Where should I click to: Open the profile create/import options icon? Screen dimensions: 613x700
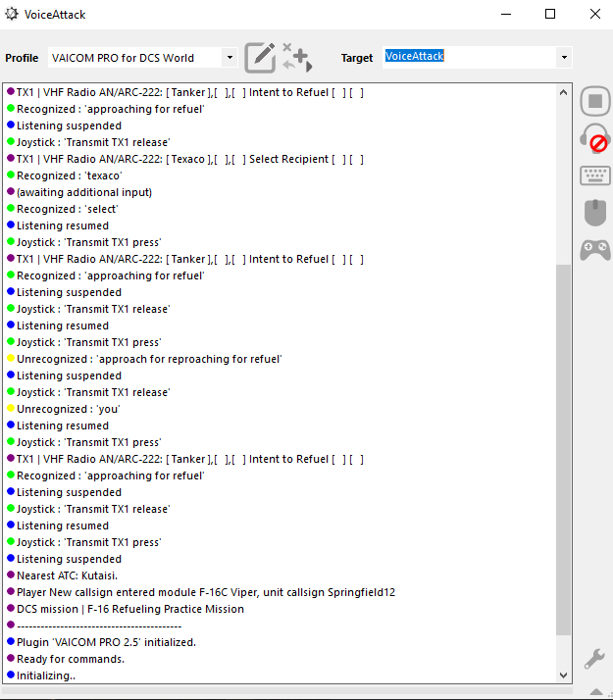click(x=297, y=57)
